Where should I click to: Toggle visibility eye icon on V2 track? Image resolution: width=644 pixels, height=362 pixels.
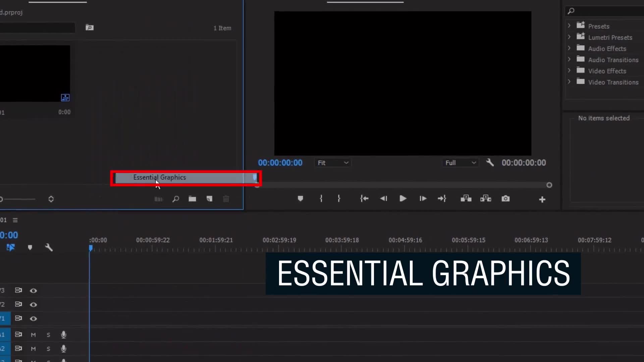click(x=33, y=304)
